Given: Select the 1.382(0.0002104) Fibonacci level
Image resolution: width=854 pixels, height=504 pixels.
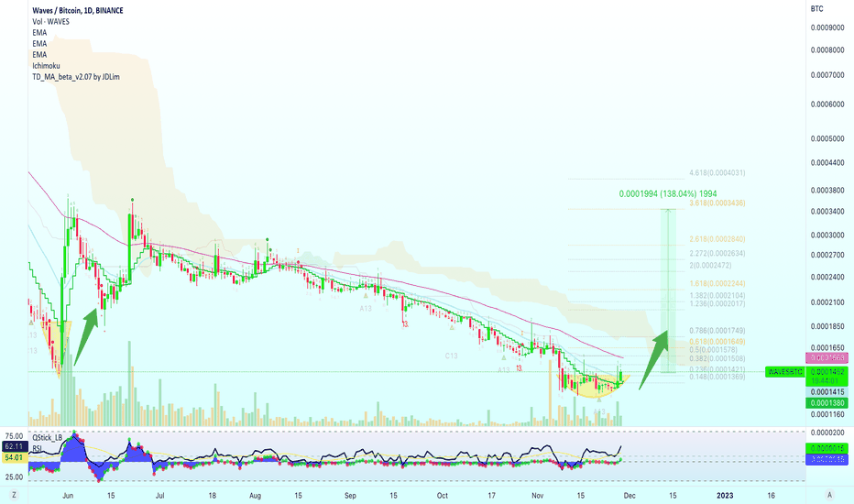Looking at the screenshot, I should [717, 295].
